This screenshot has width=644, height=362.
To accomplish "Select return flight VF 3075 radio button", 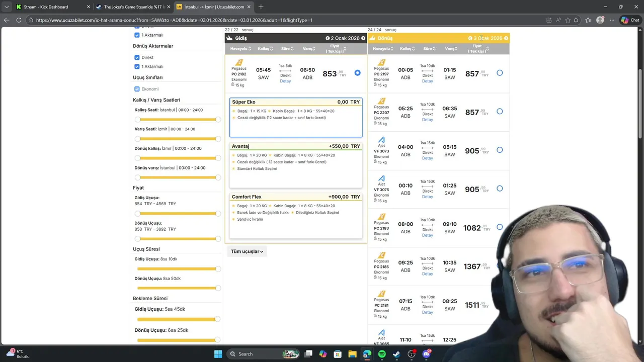I will [x=500, y=189].
